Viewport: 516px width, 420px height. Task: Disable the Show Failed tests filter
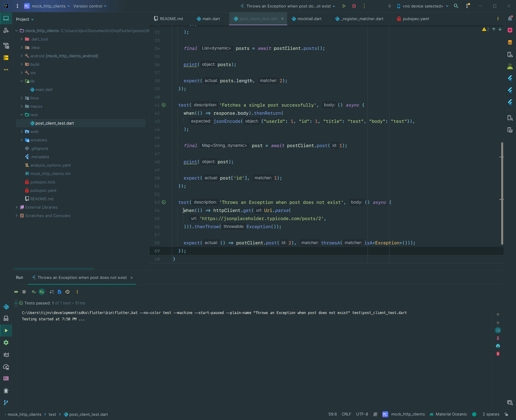(41, 292)
